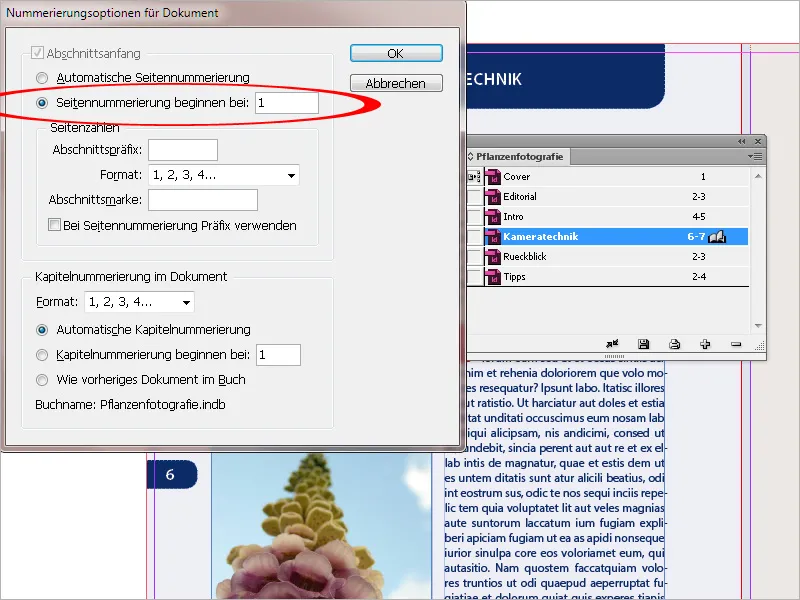Click the InDesign file icon of Kameratechnik
Viewport: 800px width, 600px height.
[x=493, y=237]
